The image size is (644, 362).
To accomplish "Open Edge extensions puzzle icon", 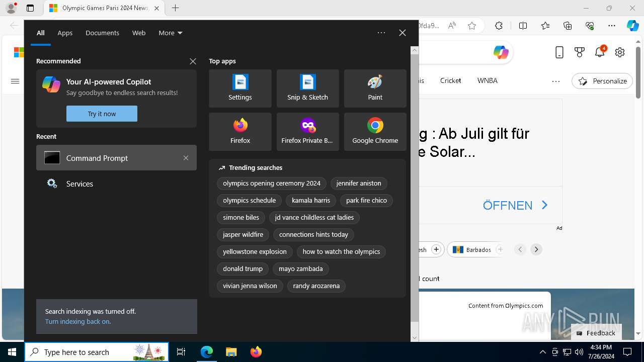I will (499, 26).
